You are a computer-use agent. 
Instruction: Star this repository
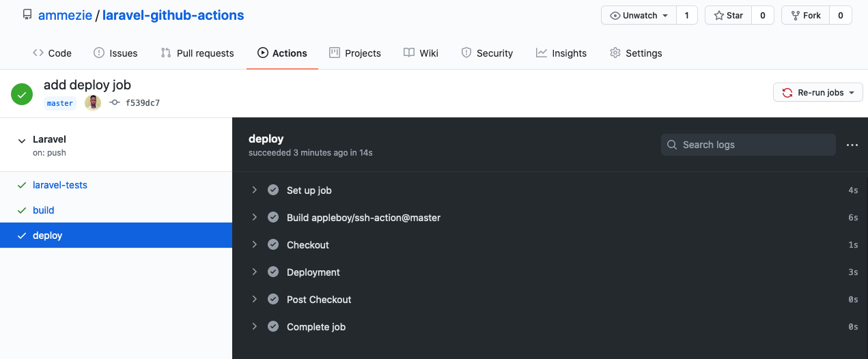click(728, 15)
